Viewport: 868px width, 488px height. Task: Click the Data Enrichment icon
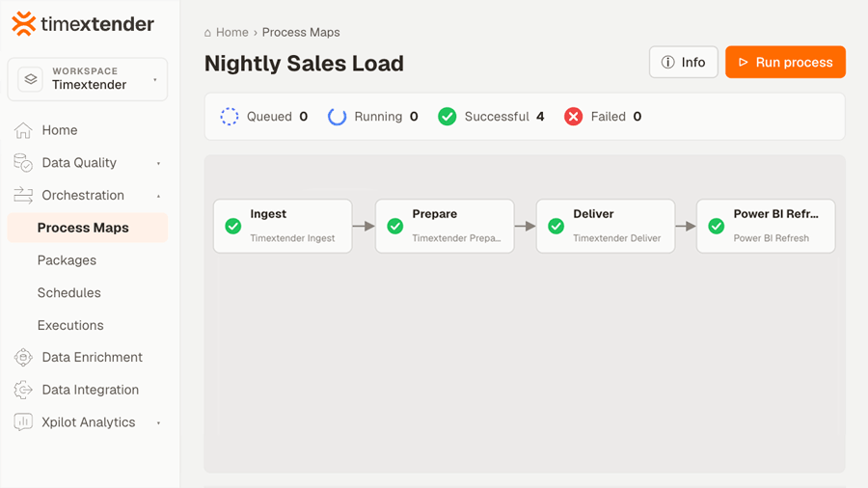click(23, 358)
